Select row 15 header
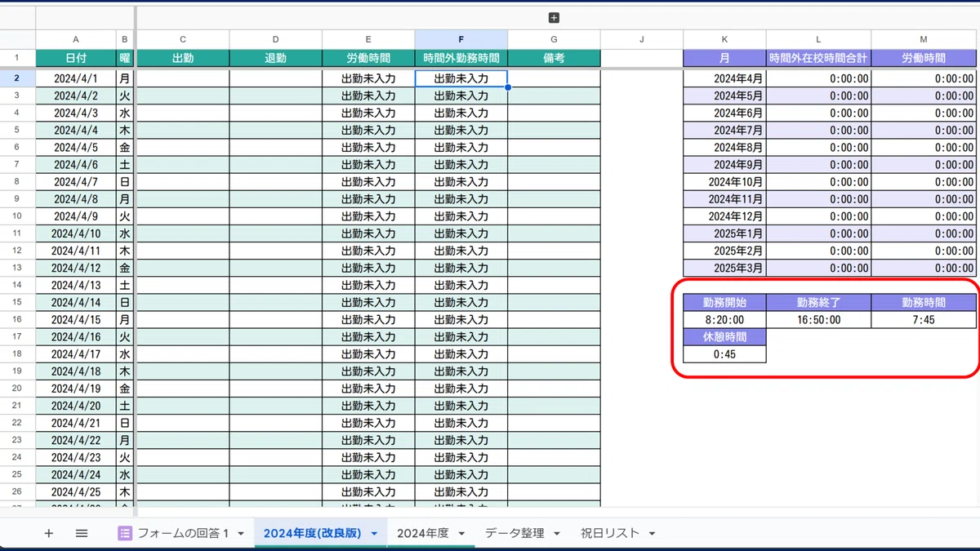 pyautogui.click(x=17, y=302)
